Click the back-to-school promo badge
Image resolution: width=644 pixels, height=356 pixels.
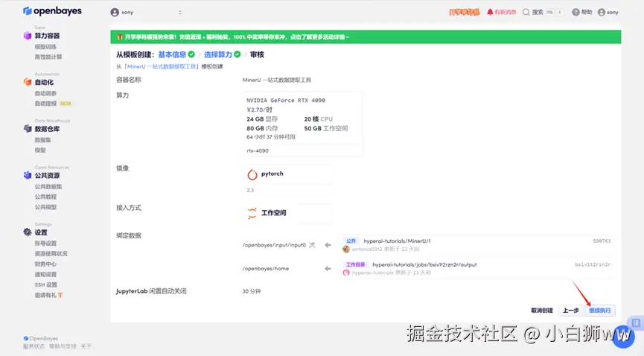coord(464,13)
